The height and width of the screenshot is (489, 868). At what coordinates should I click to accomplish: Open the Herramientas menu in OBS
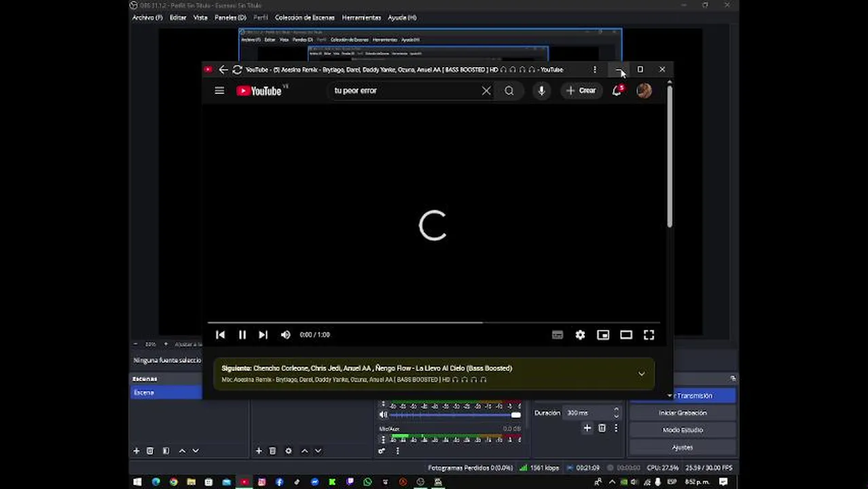[361, 18]
